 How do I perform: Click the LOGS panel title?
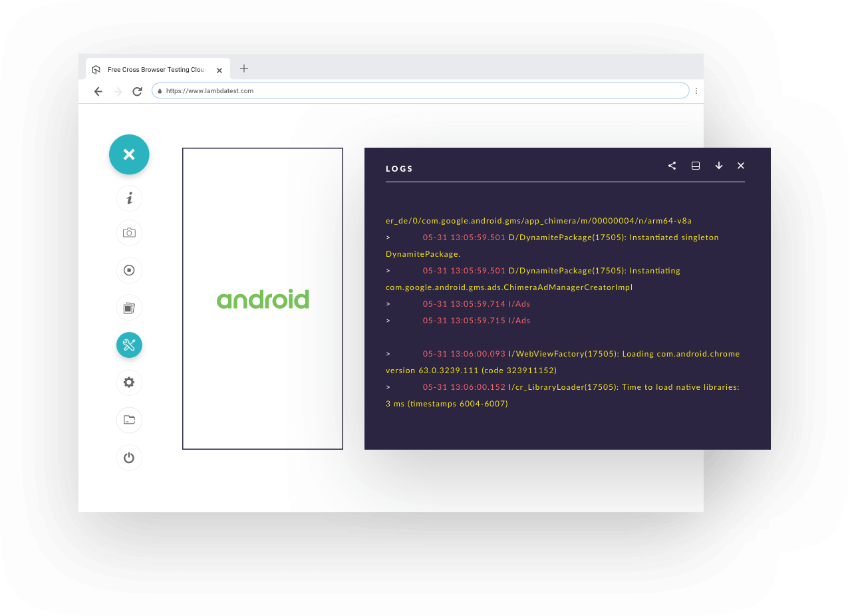click(399, 169)
